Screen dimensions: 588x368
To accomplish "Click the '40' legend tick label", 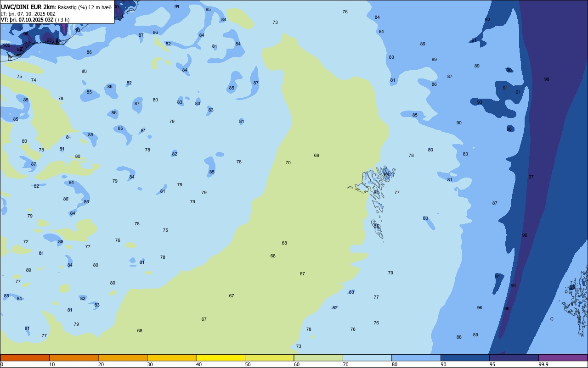I will click(x=199, y=364).
